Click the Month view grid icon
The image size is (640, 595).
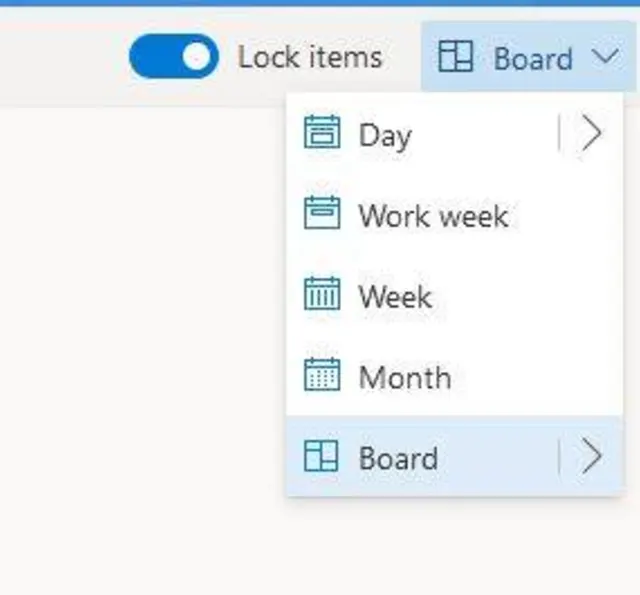click(322, 377)
